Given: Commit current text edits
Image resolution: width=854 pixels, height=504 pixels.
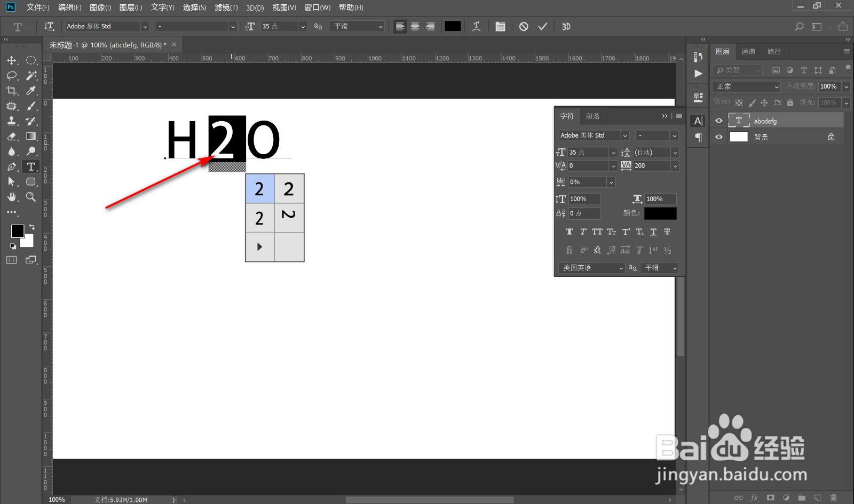Looking at the screenshot, I should click(542, 26).
